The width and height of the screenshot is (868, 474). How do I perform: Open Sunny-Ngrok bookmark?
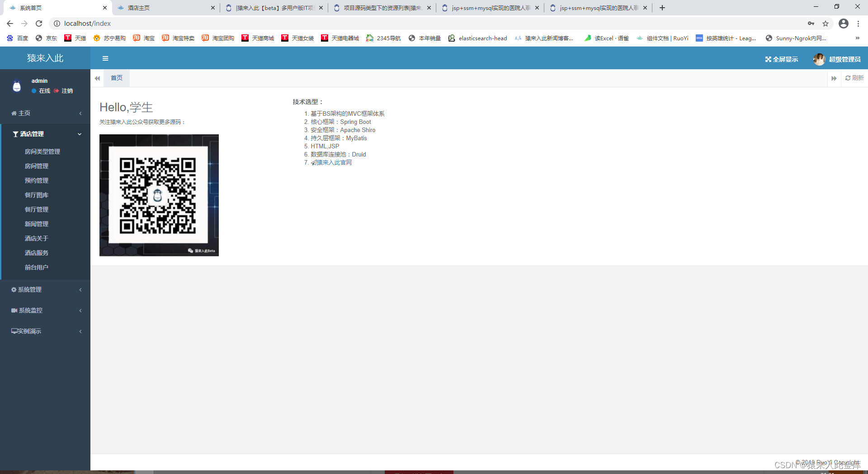(796, 38)
